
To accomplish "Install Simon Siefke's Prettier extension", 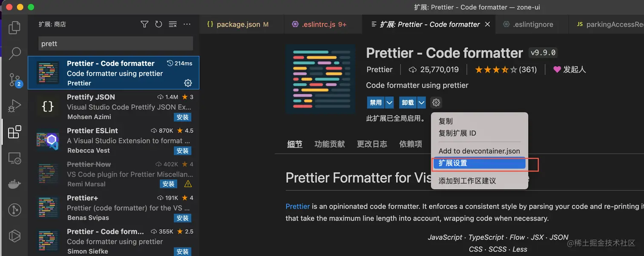I will coord(182,252).
